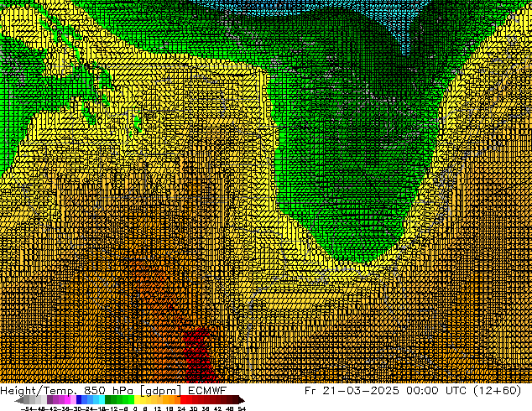
Task: Click the "hPa" unit label
Action: pos(123,391)
